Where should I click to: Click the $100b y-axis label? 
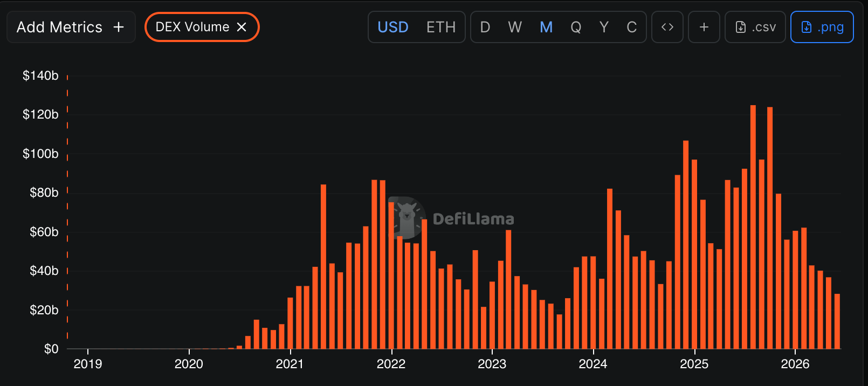40,154
